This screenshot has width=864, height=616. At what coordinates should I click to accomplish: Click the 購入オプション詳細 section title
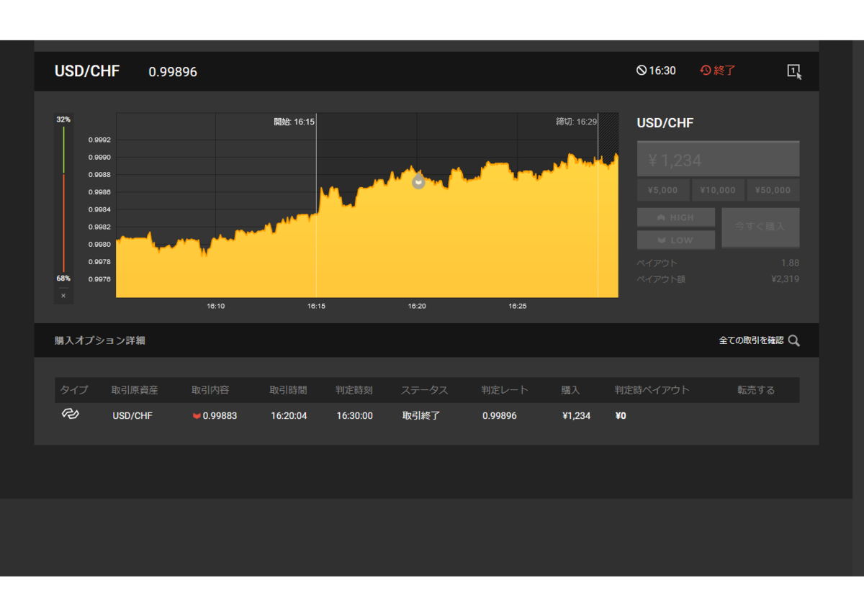tap(100, 340)
